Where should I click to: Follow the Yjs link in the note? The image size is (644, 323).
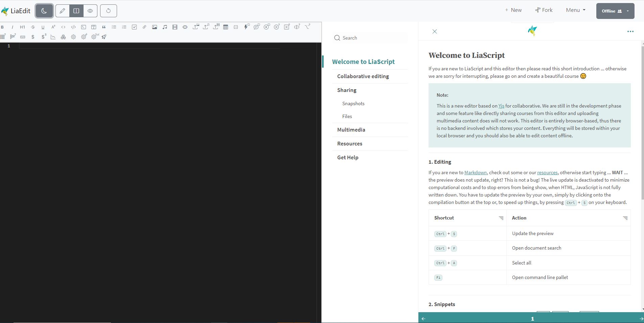[x=501, y=106]
